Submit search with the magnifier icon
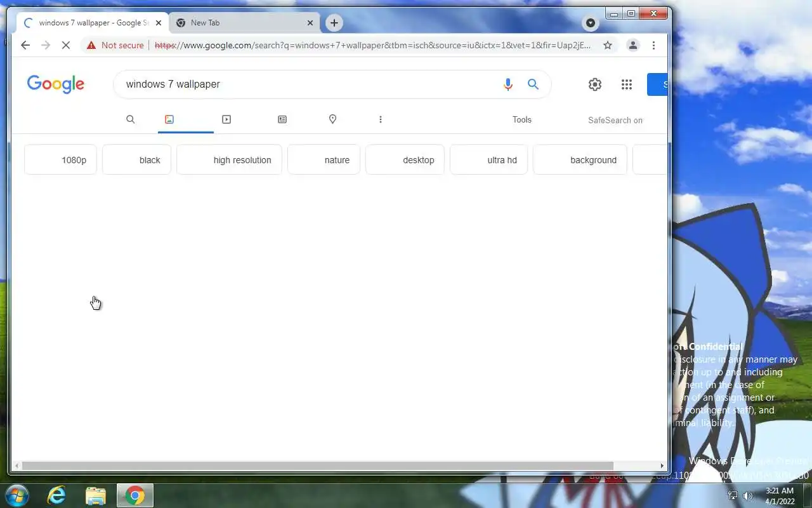Viewport: 812px width, 508px height. (533, 84)
